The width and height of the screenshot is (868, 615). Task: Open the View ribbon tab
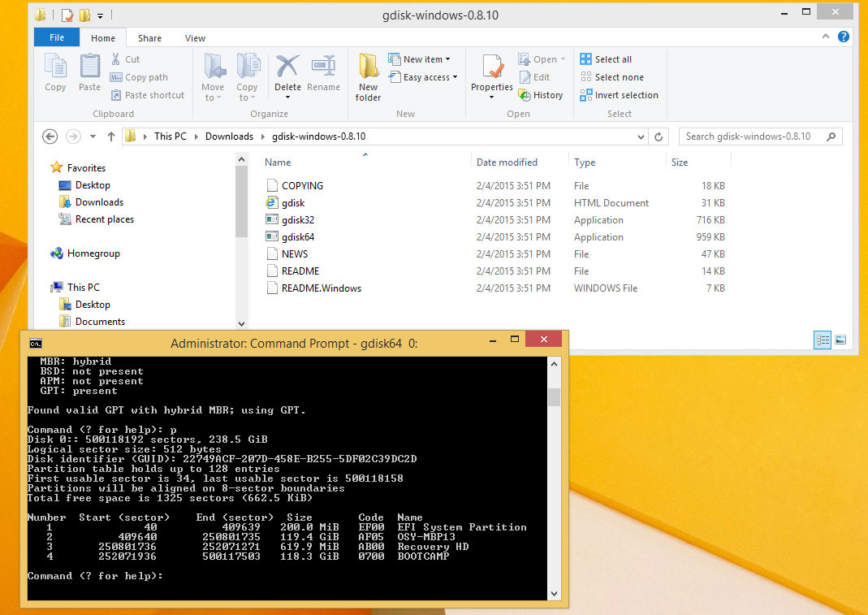195,38
